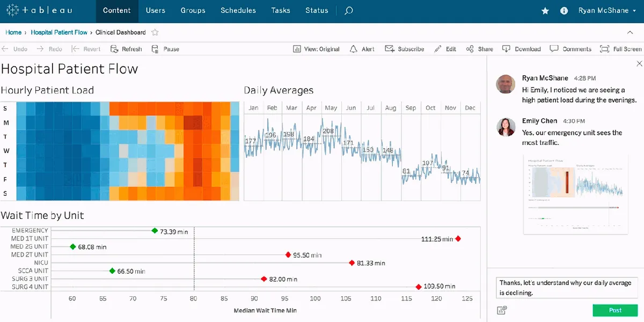Select the 109.50 min red marker
Image resolution: width=644 pixels, height=322 pixels.
419,287
